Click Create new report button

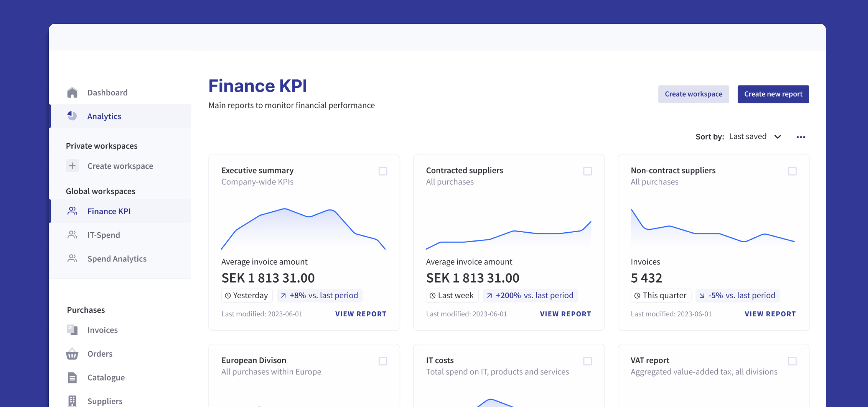[x=773, y=94]
